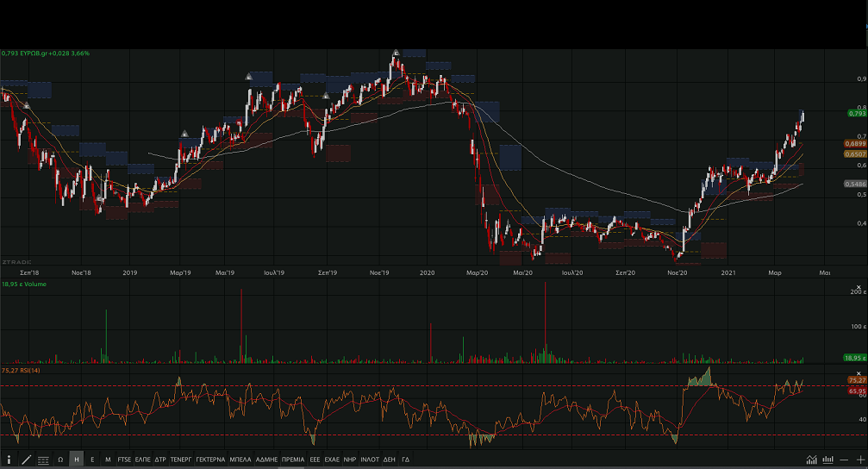Switch to the Ω timeframe
This screenshot has width=868, height=469.
(60, 460)
